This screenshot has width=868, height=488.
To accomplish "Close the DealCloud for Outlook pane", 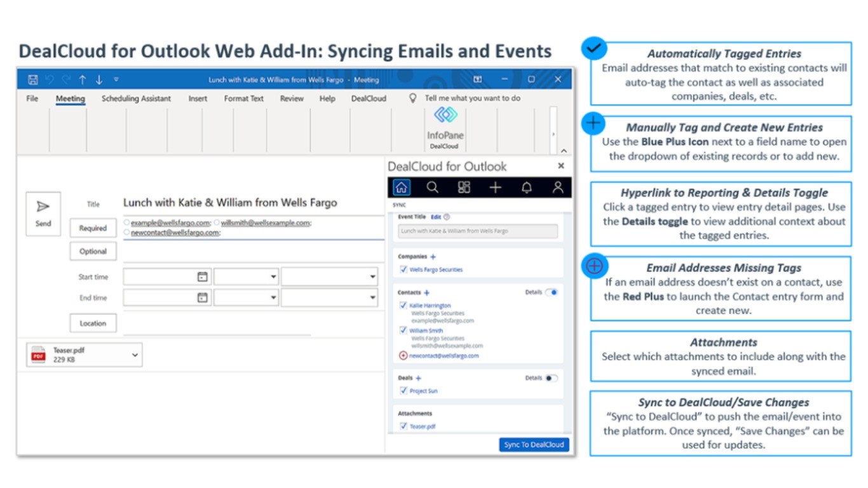I will tap(561, 166).
